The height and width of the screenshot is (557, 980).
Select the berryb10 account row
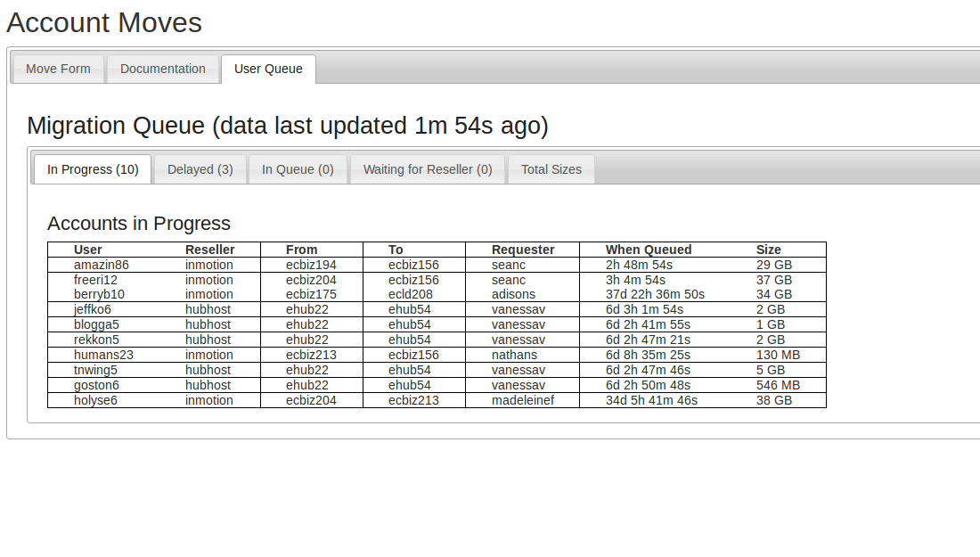[99, 294]
